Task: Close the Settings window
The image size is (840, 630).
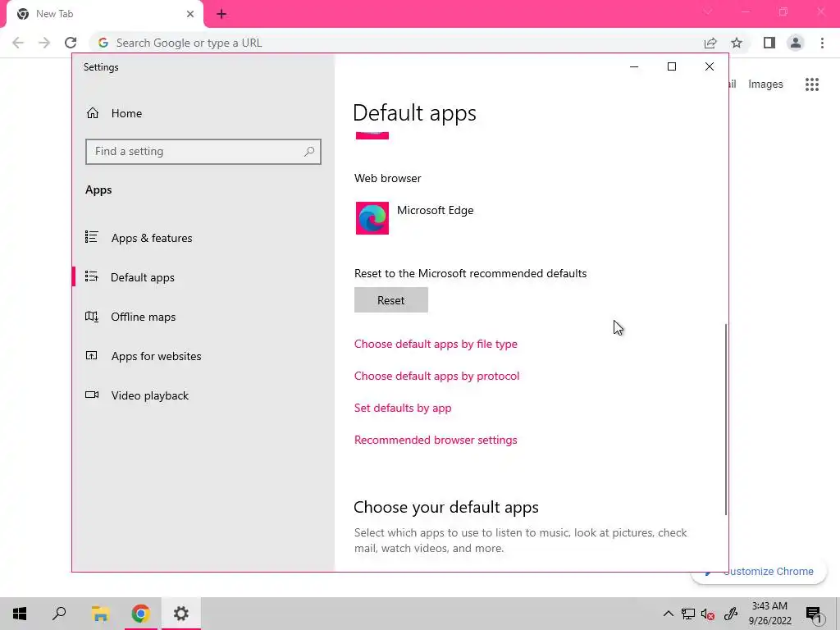Action: pyautogui.click(x=710, y=66)
